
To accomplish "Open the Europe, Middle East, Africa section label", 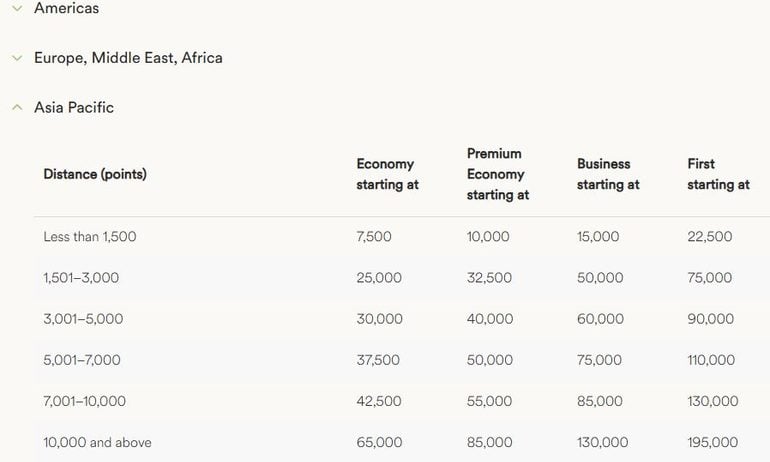I will point(128,58).
